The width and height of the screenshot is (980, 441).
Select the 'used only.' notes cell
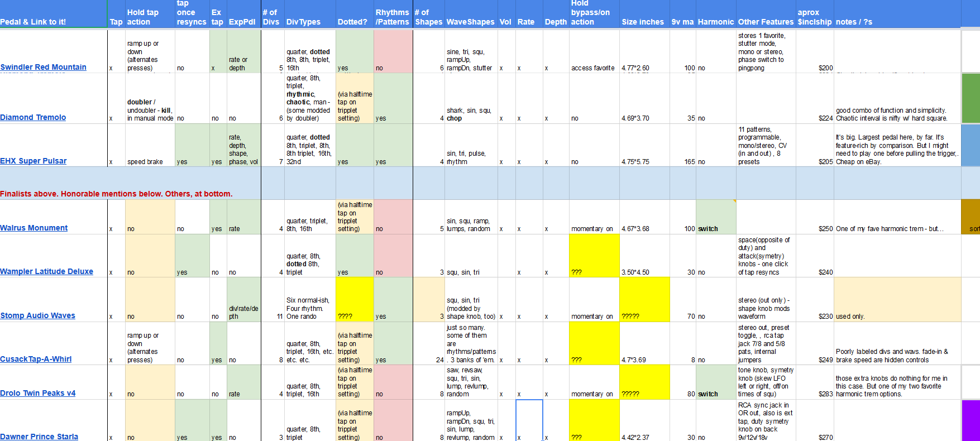tap(897, 300)
